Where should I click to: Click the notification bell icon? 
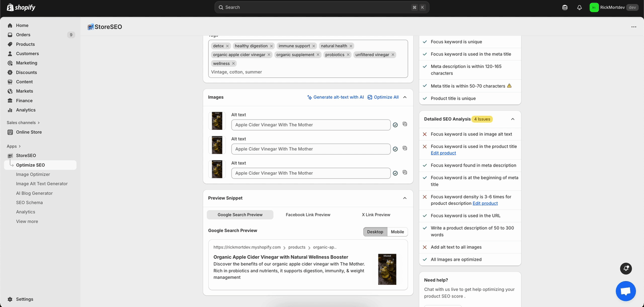point(579,8)
